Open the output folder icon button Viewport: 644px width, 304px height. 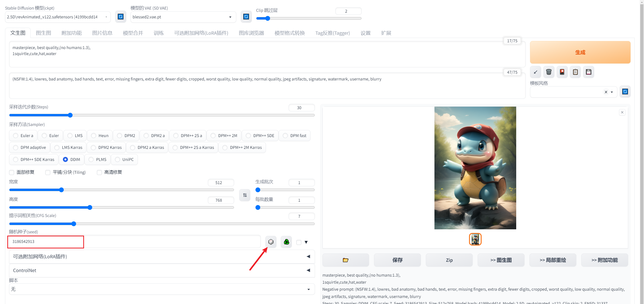click(x=346, y=260)
